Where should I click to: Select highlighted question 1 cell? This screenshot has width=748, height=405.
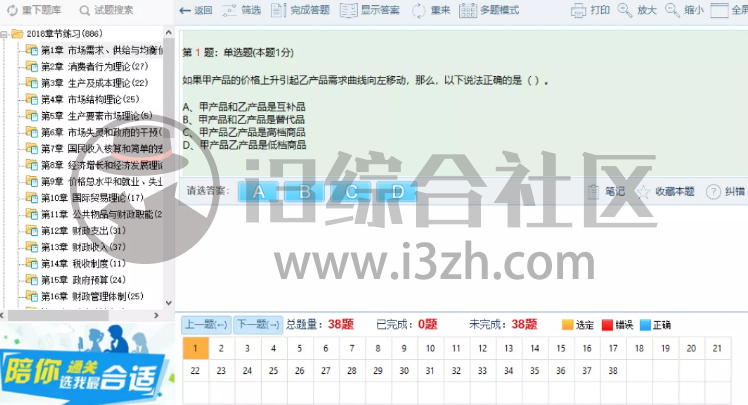[x=196, y=348]
